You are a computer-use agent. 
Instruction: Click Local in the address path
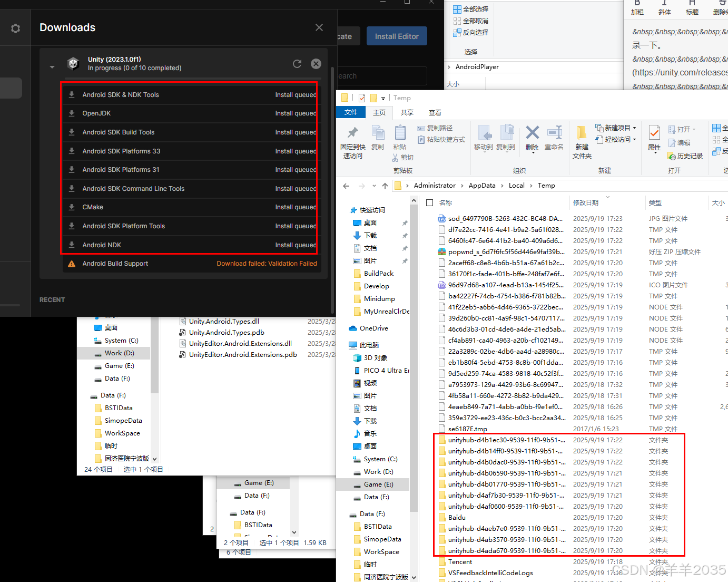coord(516,186)
